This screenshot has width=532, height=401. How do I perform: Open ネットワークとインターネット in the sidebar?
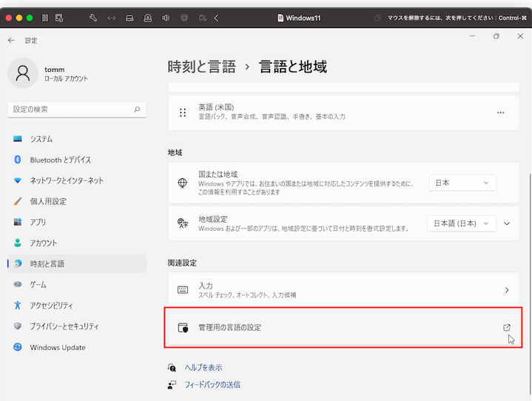click(77, 181)
